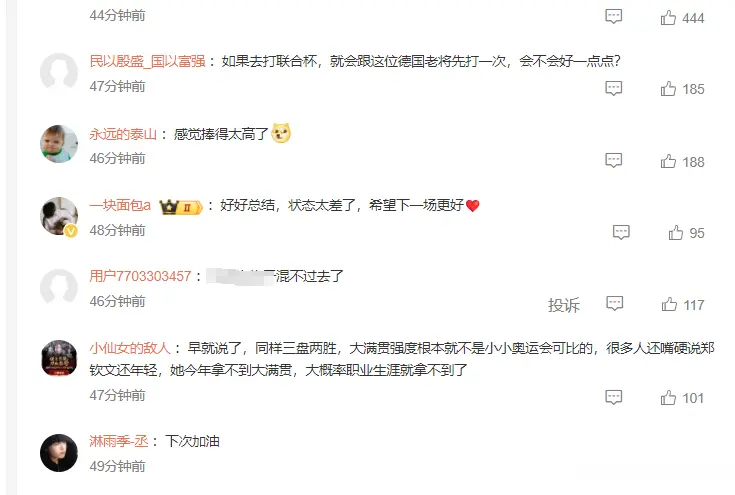Open 小仙女的敌人 username link

coord(130,348)
